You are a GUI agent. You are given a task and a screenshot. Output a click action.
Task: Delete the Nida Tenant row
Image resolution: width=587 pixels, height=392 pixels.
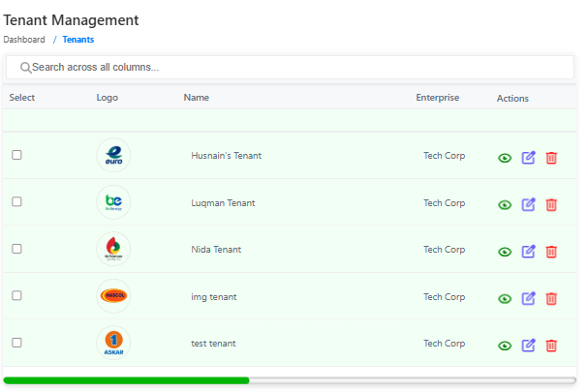pos(551,252)
